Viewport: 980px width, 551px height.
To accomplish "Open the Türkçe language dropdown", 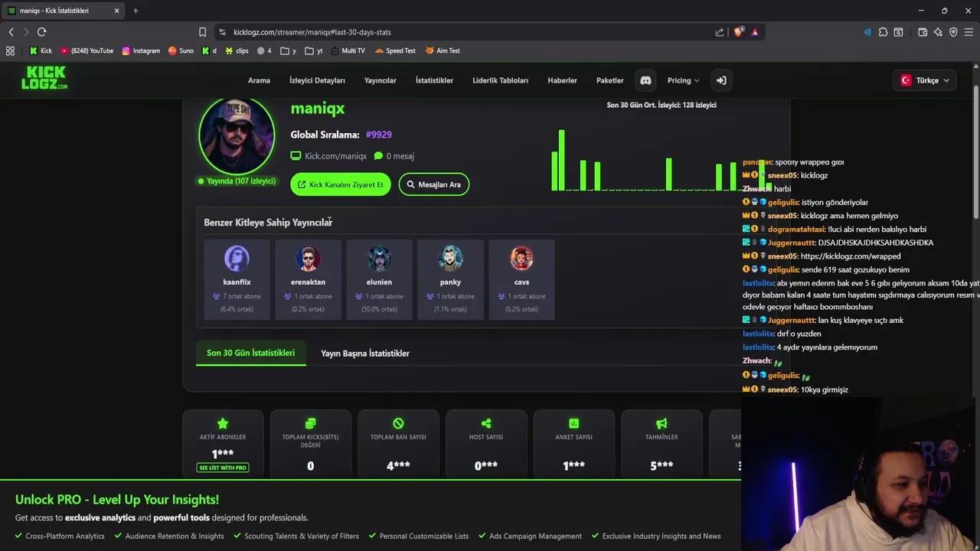I will click(x=925, y=80).
